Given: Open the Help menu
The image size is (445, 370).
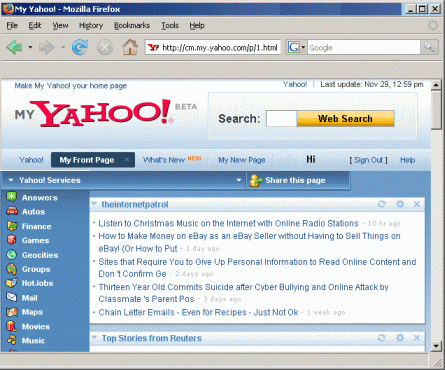Looking at the screenshot, I should pyautogui.click(x=197, y=25).
